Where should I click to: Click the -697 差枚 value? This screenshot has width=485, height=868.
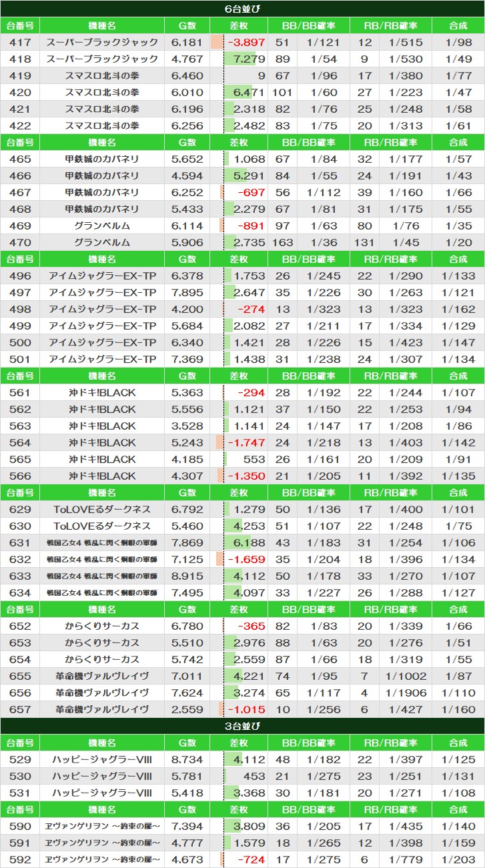click(252, 192)
